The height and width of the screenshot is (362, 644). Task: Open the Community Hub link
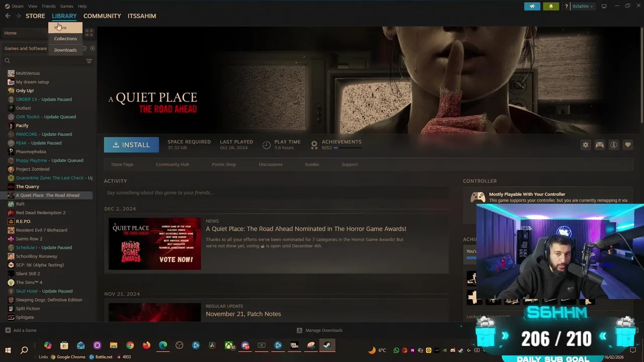coord(172,164)
